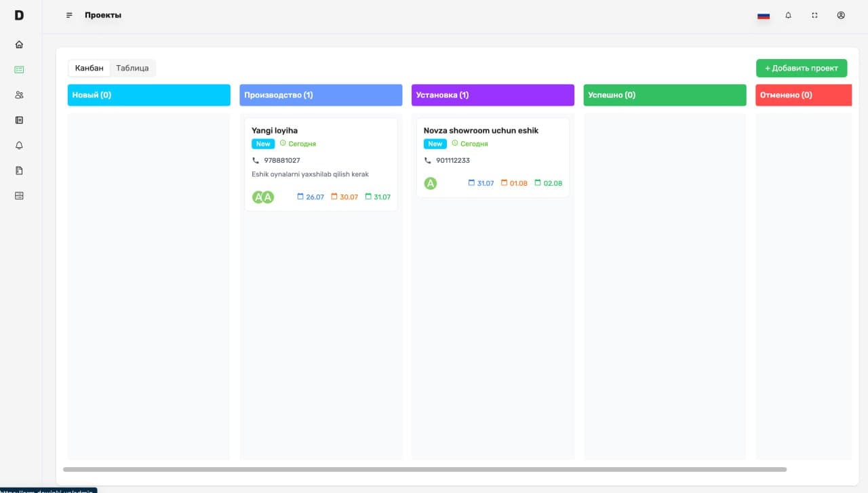This screenshot has height=493, width=868.
Task: Click the horizontal scrollbar under the board
Action: (425, 469)
